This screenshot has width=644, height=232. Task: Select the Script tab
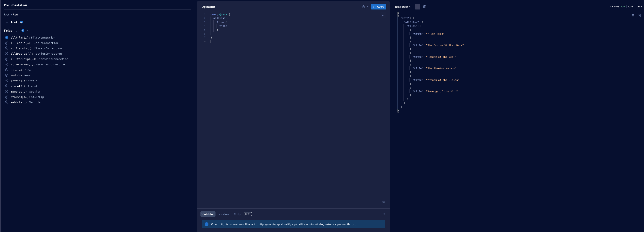[237, 214]
